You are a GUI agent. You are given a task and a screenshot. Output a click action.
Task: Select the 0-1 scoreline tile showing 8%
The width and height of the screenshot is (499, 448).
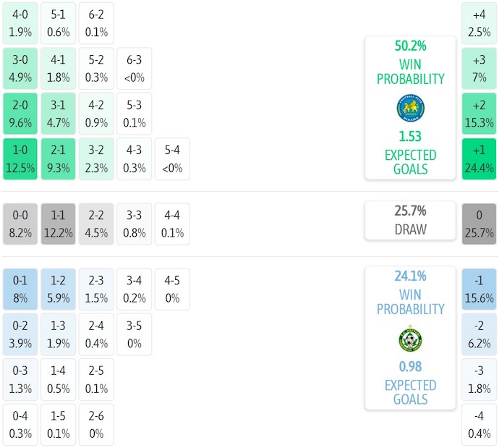point(20,289)
